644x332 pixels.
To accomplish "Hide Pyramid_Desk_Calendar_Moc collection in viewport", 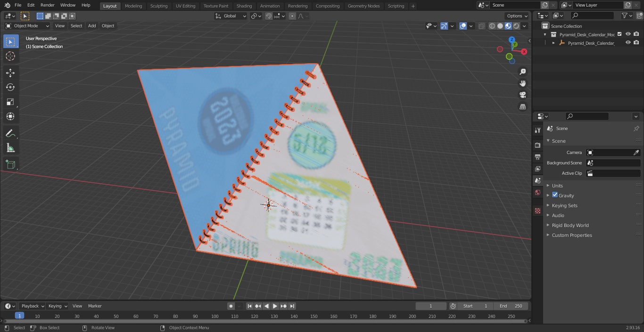I will 628,34.
